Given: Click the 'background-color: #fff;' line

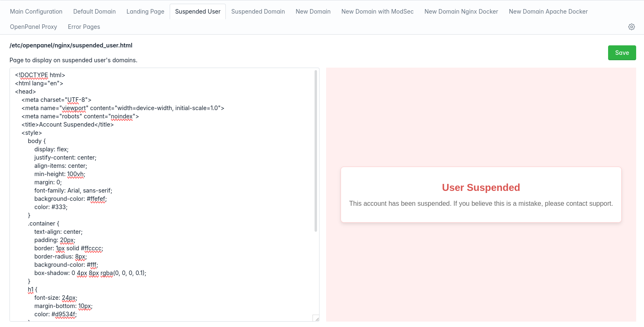Looking at the screenshot, I should 66,265.
